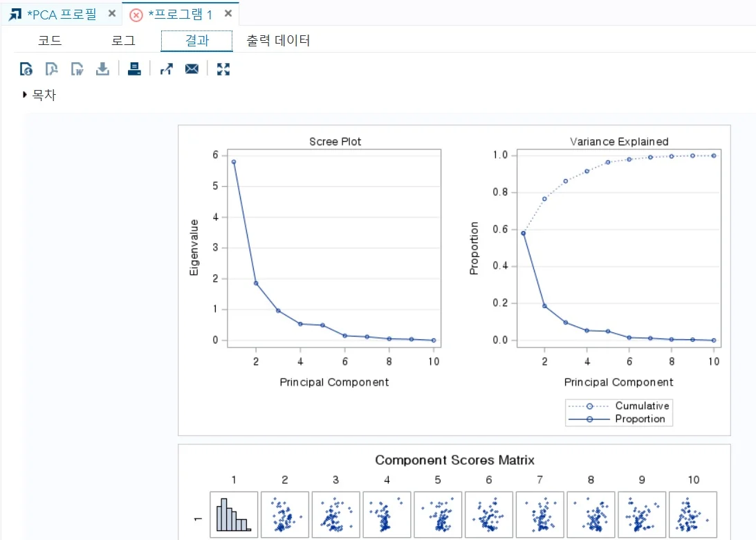Download results as PDF file

coord(52,69)
